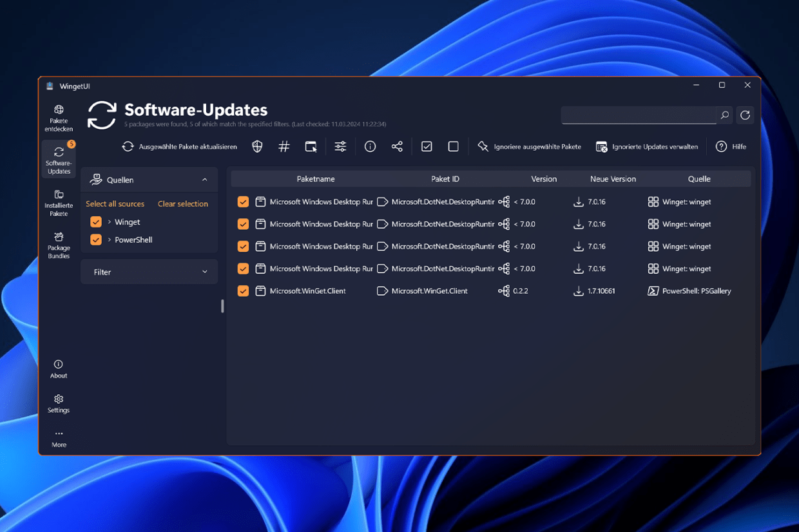Click the search box at top right
Image resolution: width=799 pixels, height=532 pixels.
639,115
